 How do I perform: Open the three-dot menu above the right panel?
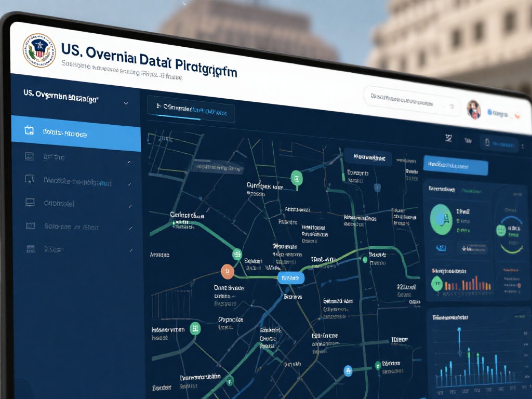tap(523, 147)
